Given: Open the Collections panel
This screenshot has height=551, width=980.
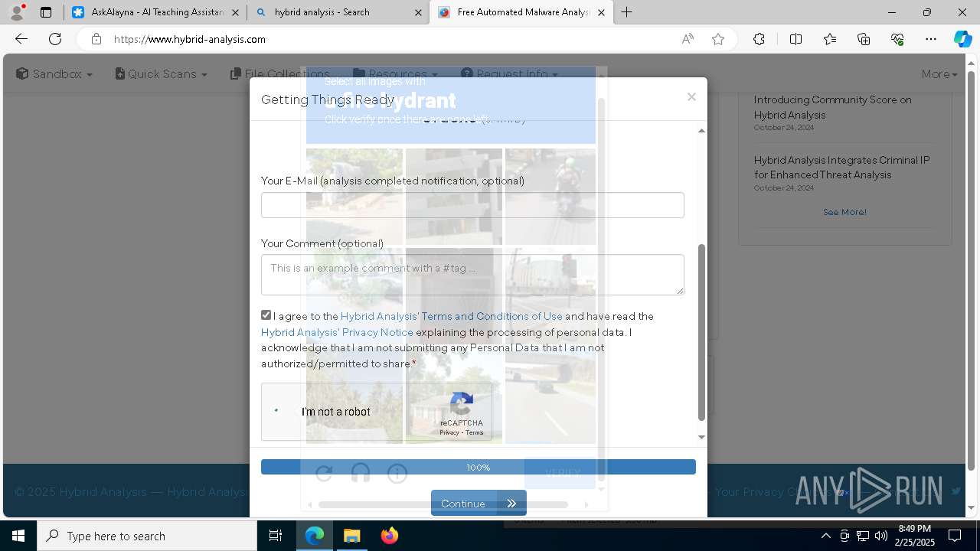Looking at the screenshot, I should click(x=864, y=39).
